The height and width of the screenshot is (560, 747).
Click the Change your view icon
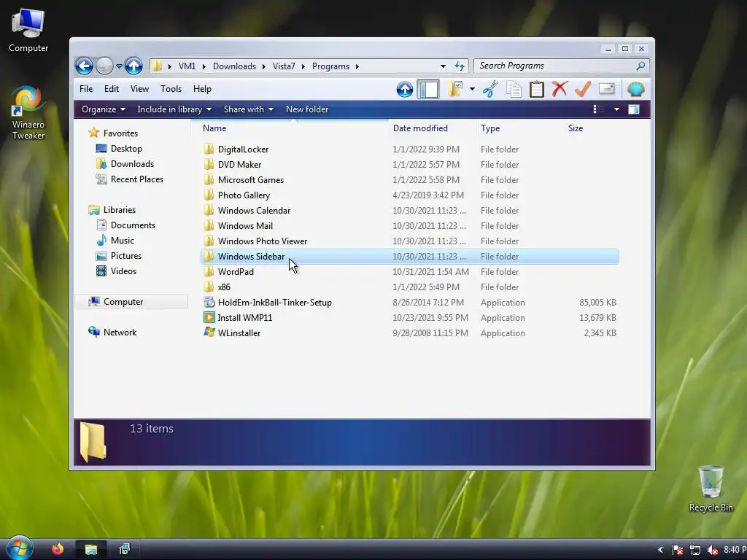tap(599, 109)
